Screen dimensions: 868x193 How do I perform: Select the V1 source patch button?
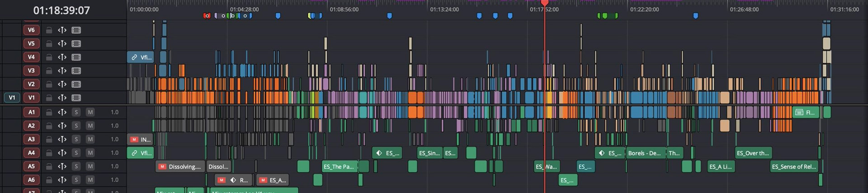tap(12, 98)
